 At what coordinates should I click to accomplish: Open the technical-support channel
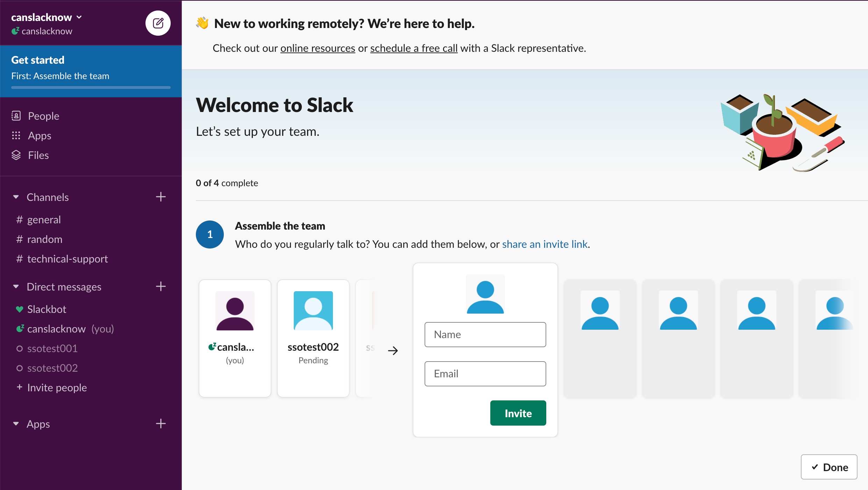click(x=67, y=259)
